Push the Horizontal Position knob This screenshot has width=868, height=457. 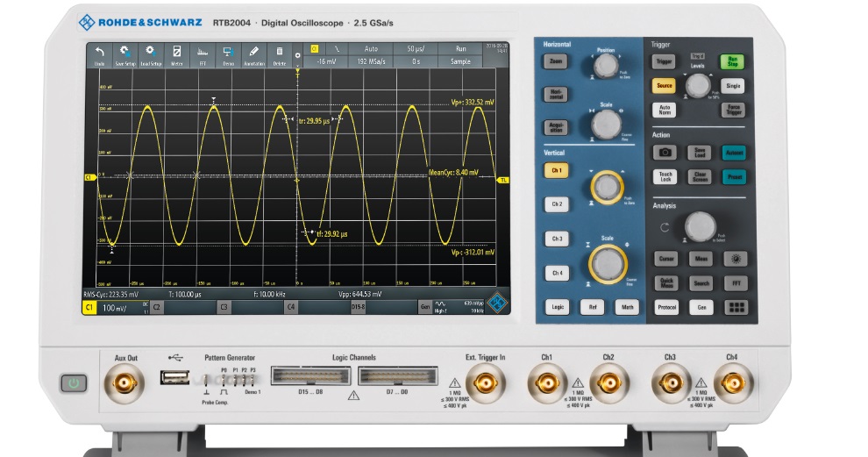(x=606, y=66)
